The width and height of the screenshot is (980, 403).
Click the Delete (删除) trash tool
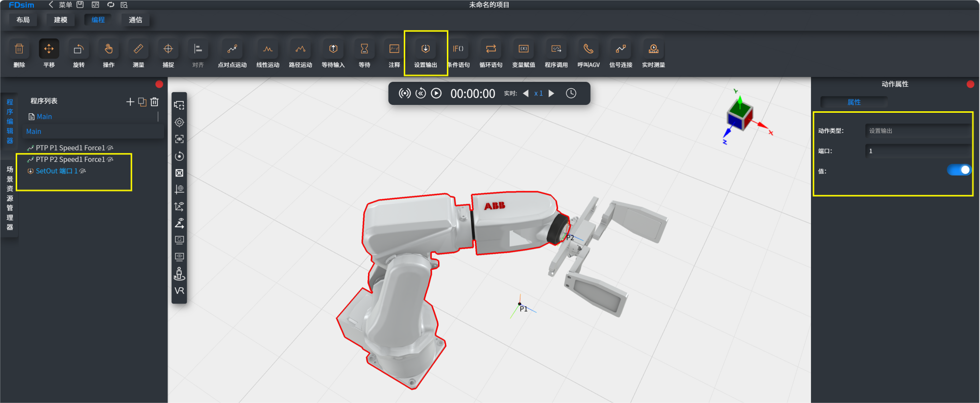[19, 53]
